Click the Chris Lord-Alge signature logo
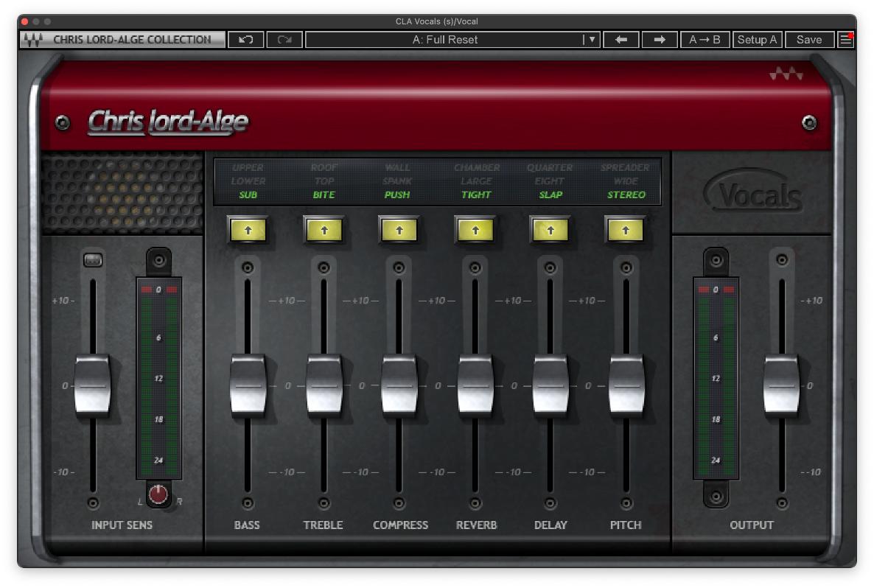874x588 pixels. click(x=168, y=122)
